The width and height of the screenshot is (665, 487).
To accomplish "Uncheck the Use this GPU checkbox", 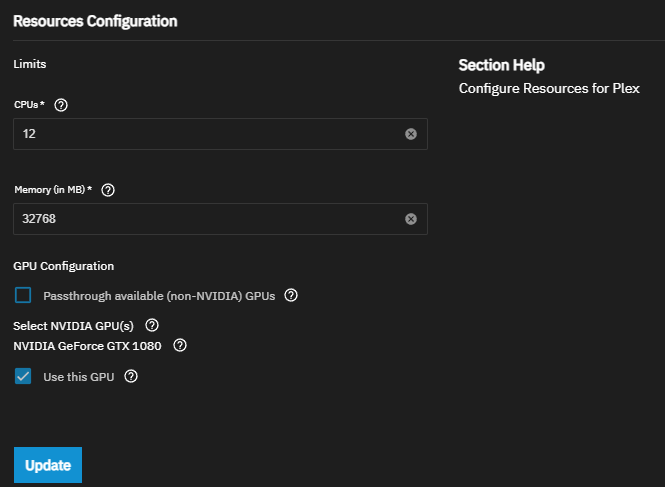I will pyautogui.click(x=23, y=377).
